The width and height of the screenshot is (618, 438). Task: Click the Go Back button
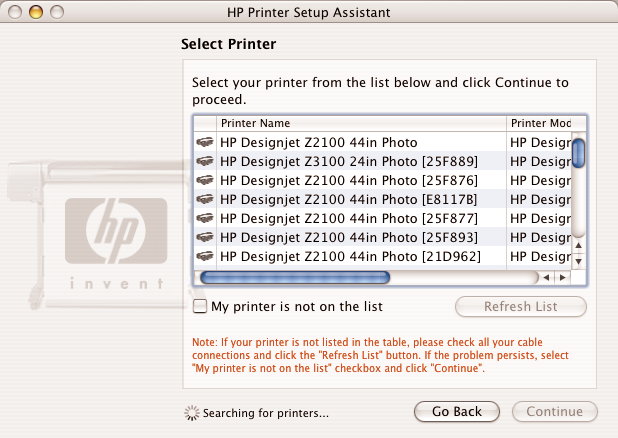pos(457,411)
